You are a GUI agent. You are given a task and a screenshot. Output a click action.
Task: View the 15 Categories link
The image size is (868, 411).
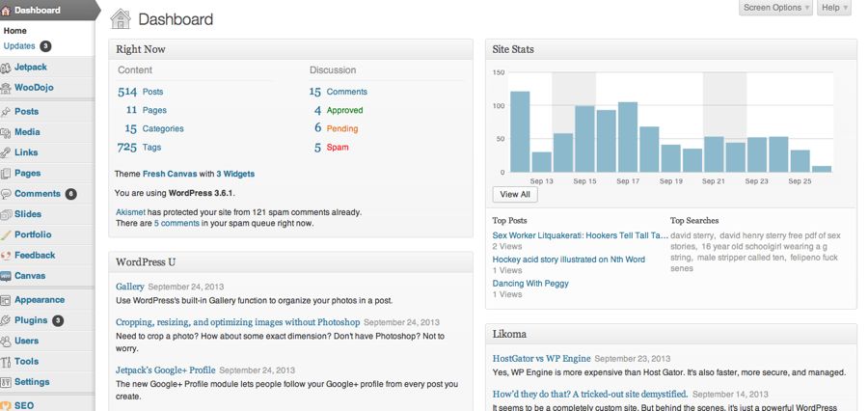tap(154, 128)
